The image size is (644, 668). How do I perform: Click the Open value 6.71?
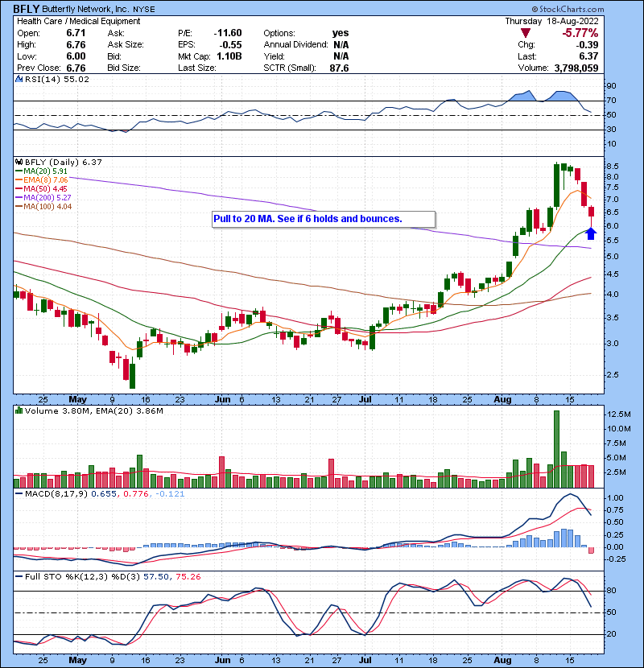coord(76,33)
